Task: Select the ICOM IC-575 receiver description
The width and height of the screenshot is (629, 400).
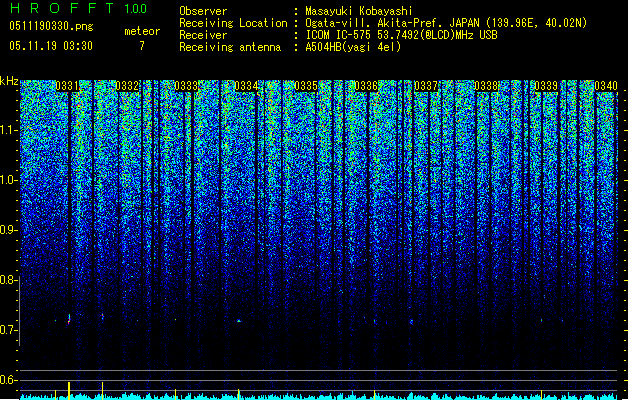Action: tap(401, 35)
